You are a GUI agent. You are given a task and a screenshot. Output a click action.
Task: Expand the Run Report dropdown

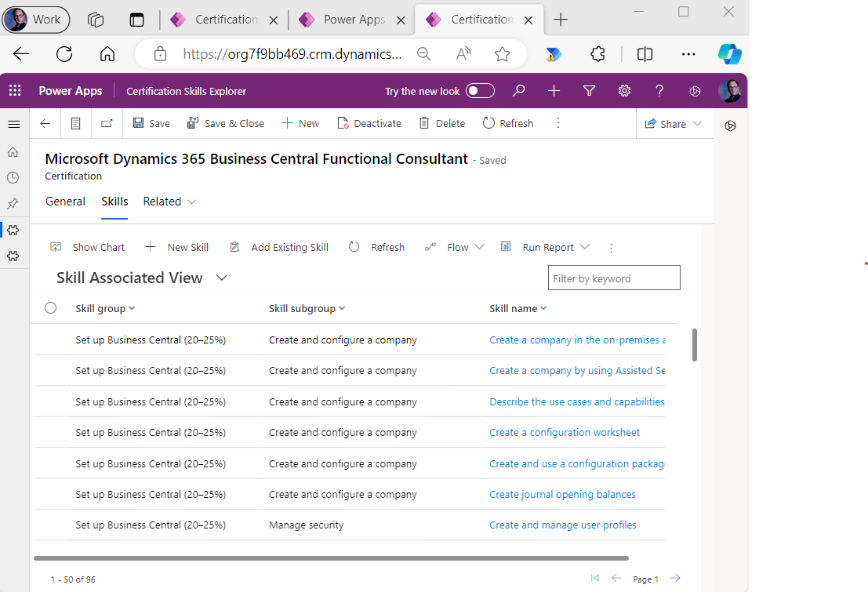tap(585, 247)
